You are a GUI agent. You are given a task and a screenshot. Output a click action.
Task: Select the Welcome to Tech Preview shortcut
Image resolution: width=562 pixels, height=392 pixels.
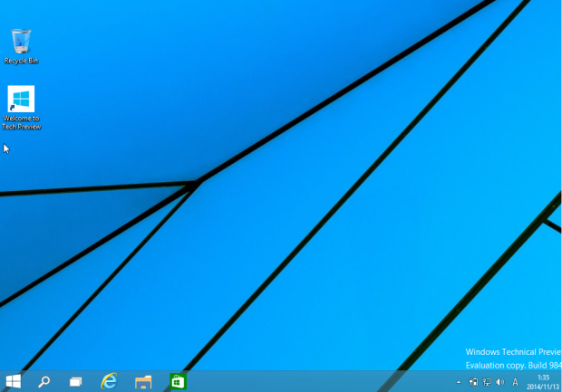(x=21, y=99)
